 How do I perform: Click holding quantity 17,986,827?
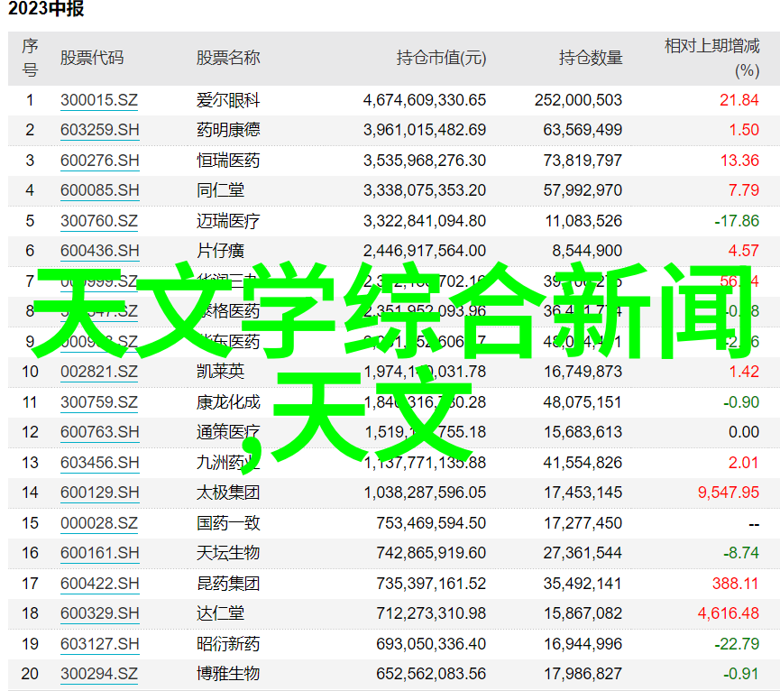583,674
